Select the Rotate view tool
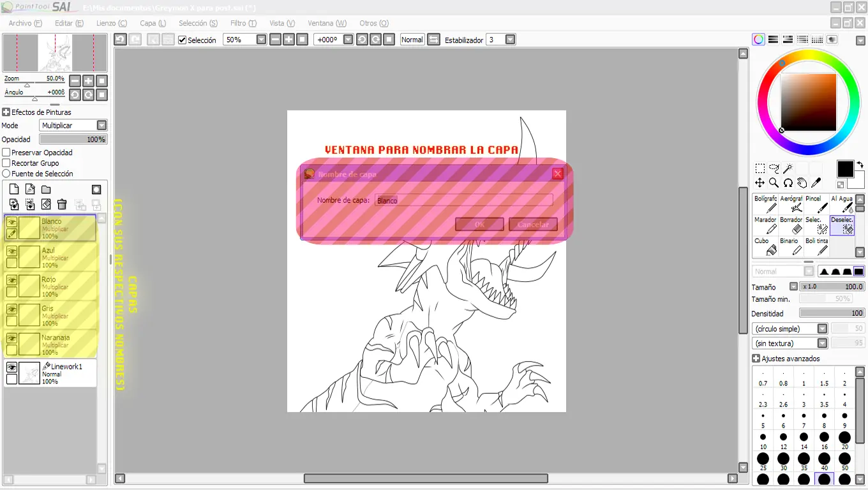Image resolution: width=868 pixels, height=490 pixels. click(788, 183)
